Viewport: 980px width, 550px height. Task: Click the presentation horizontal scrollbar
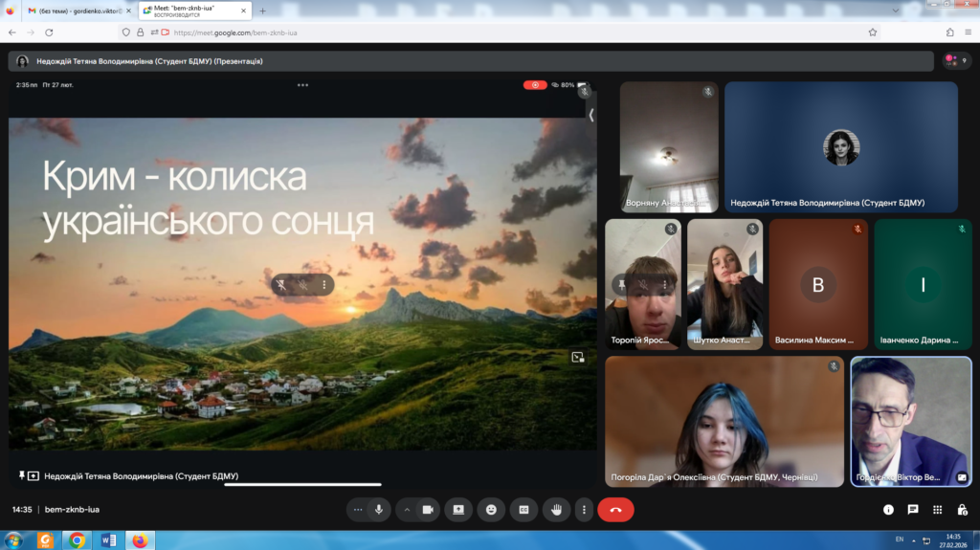pos(302,485)
